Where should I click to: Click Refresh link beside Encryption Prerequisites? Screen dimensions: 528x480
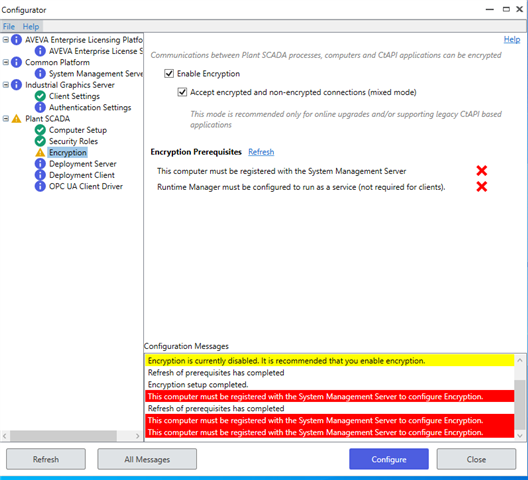(x=261, y=152)
